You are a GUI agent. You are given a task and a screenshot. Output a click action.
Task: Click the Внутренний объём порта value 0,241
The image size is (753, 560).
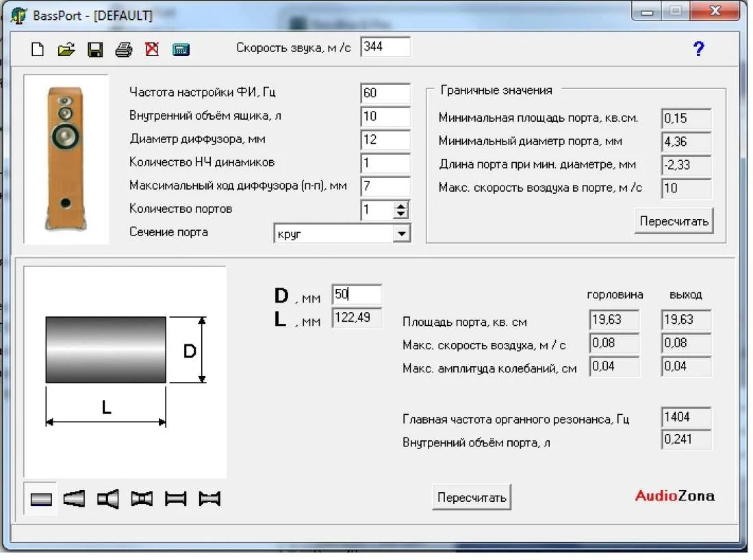point(686,440)
